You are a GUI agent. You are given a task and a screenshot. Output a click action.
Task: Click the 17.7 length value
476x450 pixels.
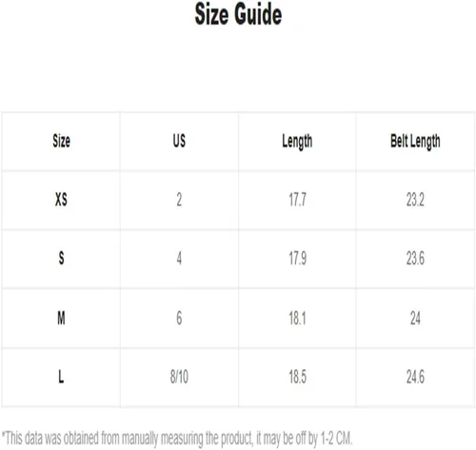click(x=297, y=200)
